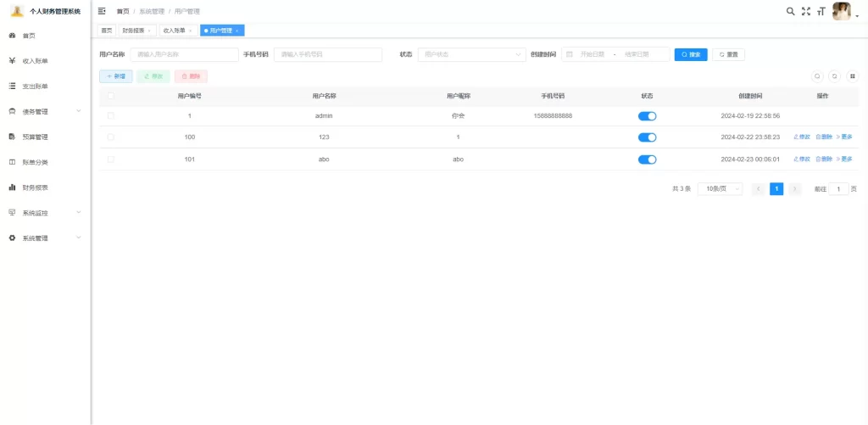
Task: Disable status switch for user abo
Action: 647,159
